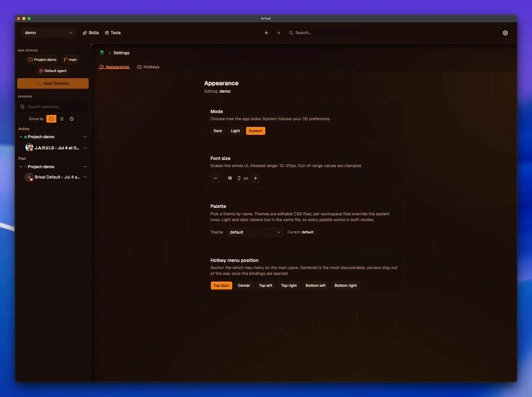This screenshot has width=532, height=397.
Task: Click the Past section label
Action: pos(22,158)
